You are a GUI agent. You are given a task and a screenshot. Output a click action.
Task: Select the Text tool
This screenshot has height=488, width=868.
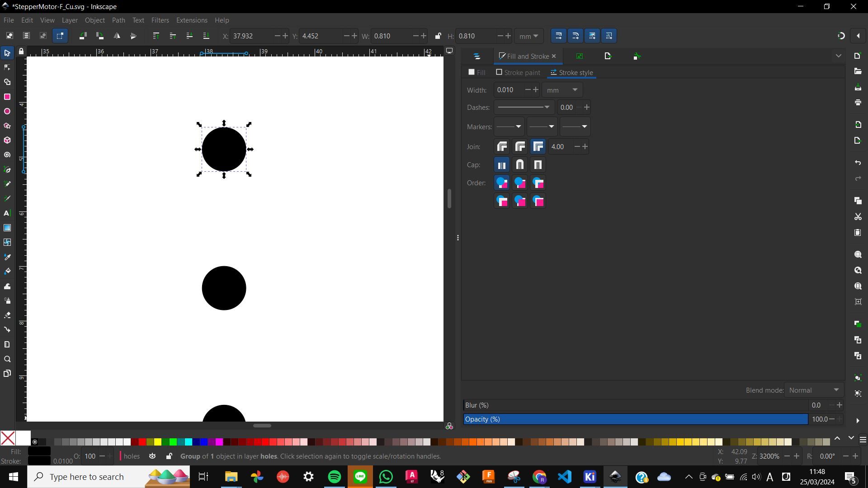click(7, 213)
